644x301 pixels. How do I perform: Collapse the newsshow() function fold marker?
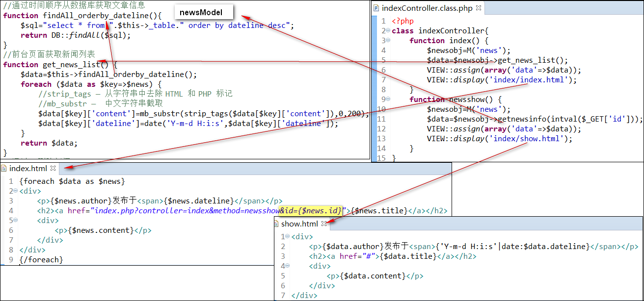[x=388, y=100]
